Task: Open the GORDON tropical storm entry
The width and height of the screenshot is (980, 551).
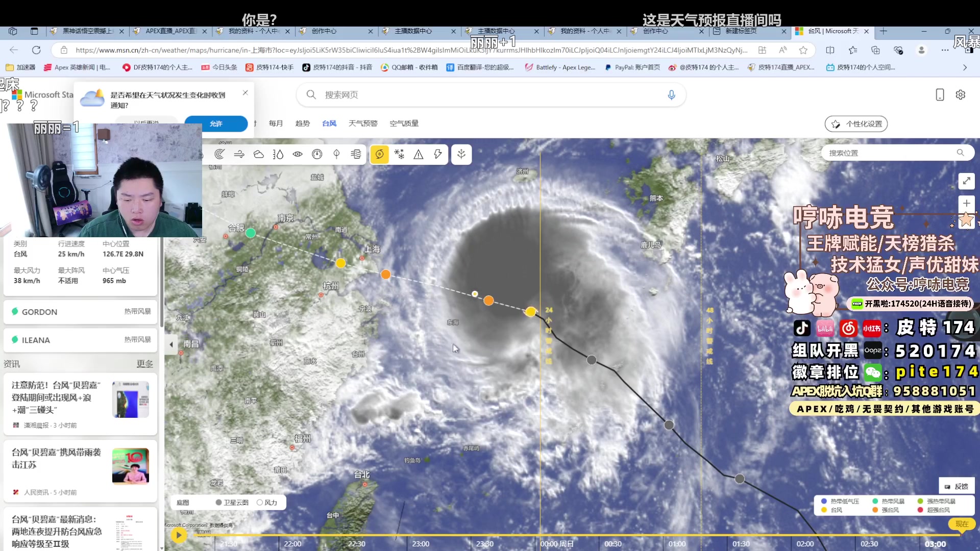Action: click(x=81, y=312)
